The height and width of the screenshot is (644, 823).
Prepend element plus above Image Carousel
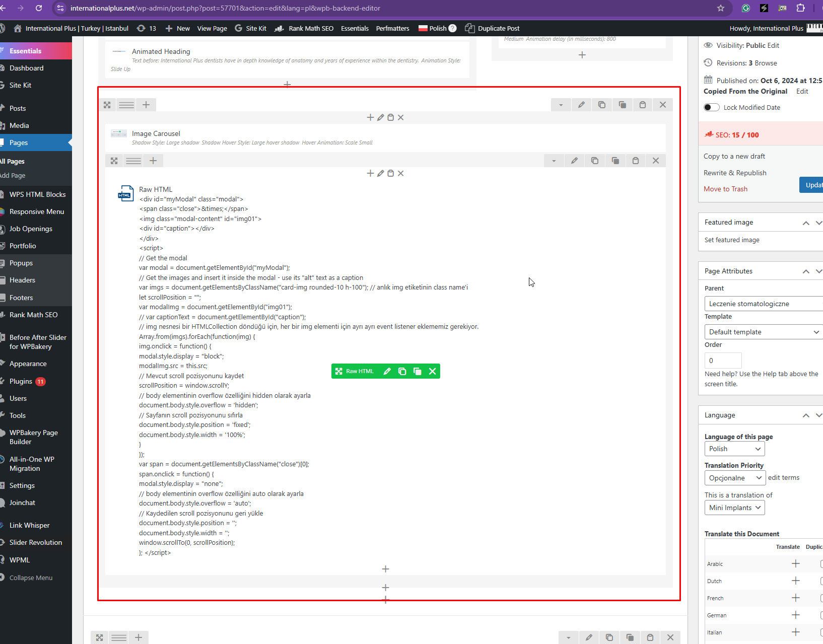click(370, 117)
